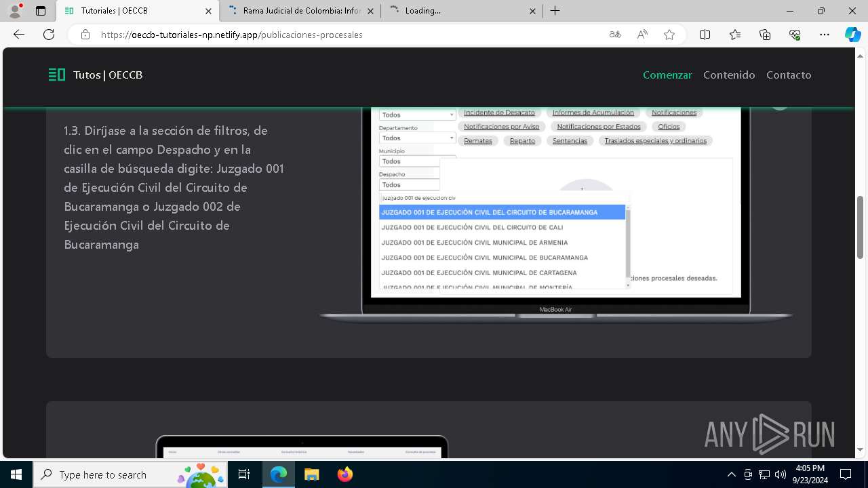Click the taskbar search box
The height and width of the screenshot is (488, 868).
130,474
